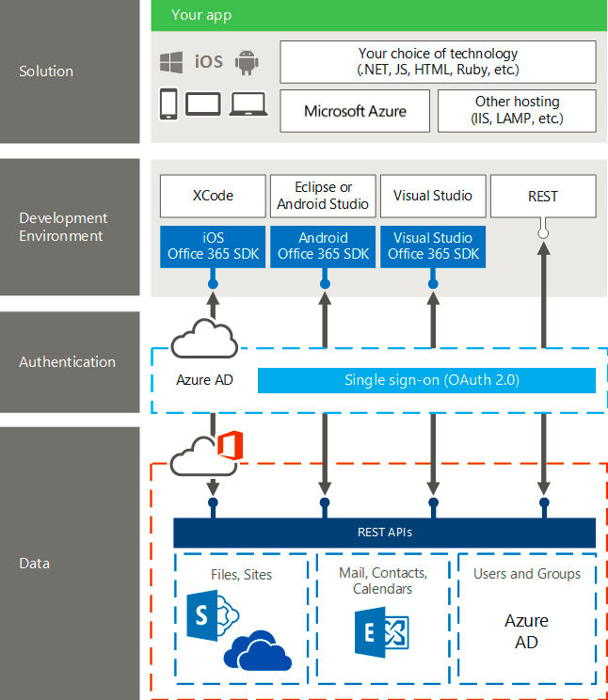Click the Single sign-on (OAuth 2.0) bar

426,380
